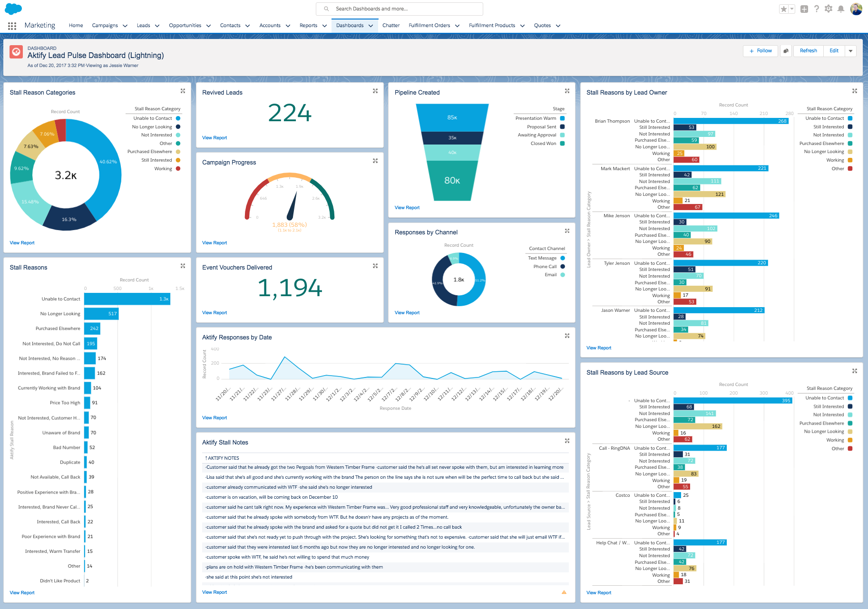This screenshot has height=609, width=868.
Task: Open View Report under Pipeline Created
Action: pyautogui.click(x=407, y=208)
